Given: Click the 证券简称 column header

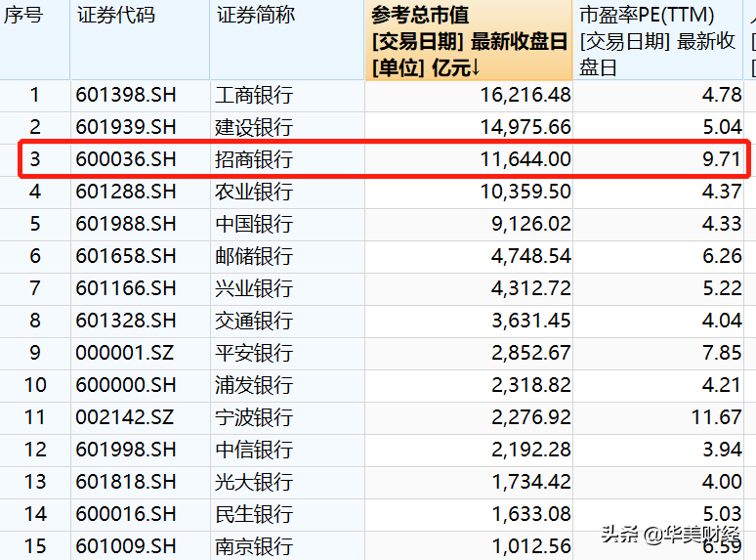Looking at the screenshot, I should point(287,40).
